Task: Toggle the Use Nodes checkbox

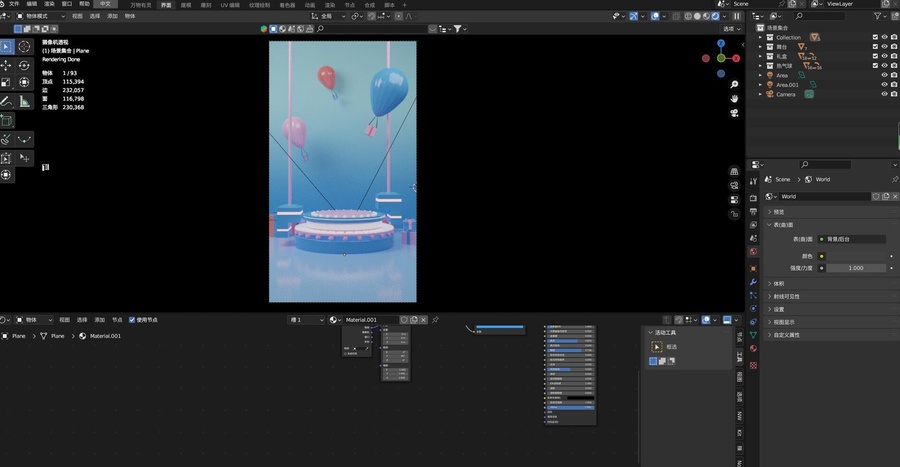Action: point(132,320)
